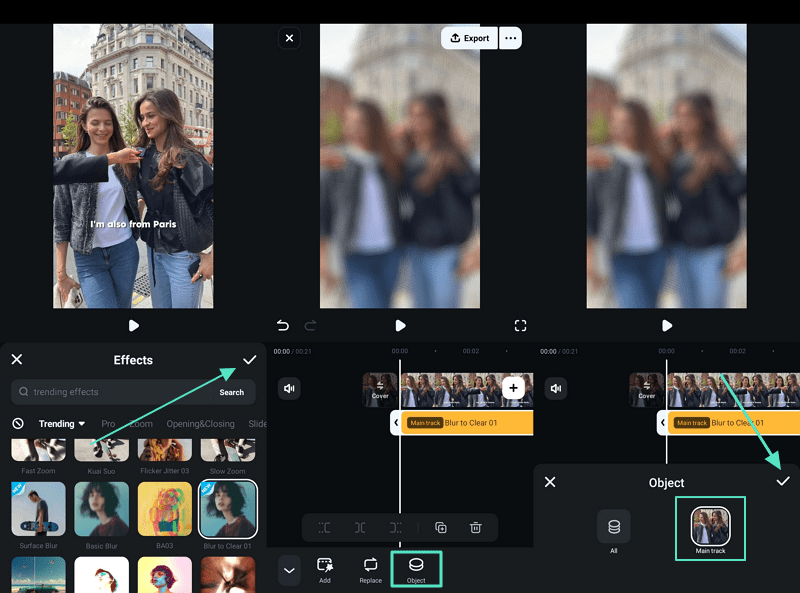This screenshot has height=593, width=800.
Task: Switch to the Pro effects tab
Action: [108, 424]
